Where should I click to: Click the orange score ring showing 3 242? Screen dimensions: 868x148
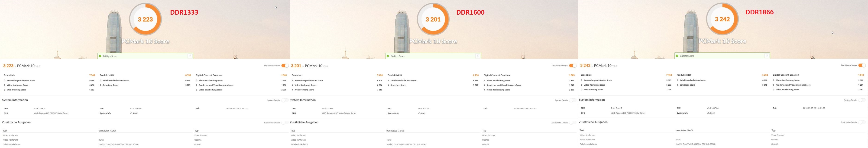tap(722, 19)
